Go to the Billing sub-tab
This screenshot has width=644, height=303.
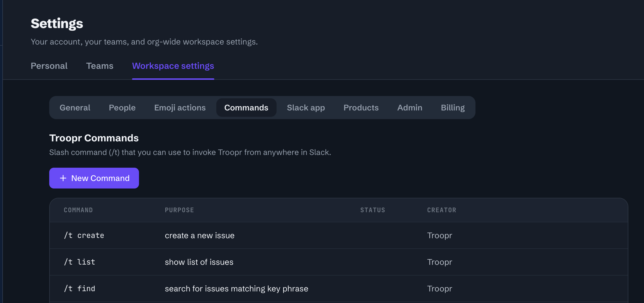[453, 108]
